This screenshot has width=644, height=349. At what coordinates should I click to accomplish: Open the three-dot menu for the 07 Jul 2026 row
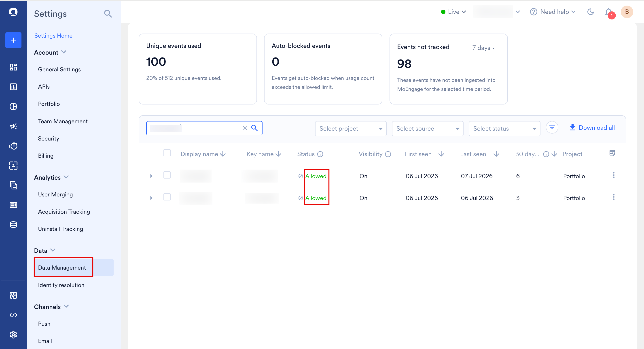click(x=614, y=175)
